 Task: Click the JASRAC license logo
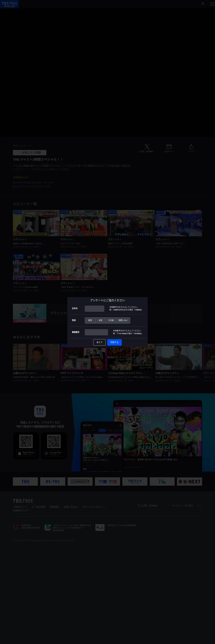coord(16,527)
